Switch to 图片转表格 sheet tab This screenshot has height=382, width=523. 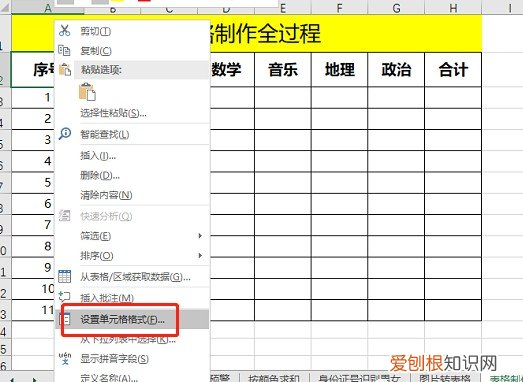[445, 378]
